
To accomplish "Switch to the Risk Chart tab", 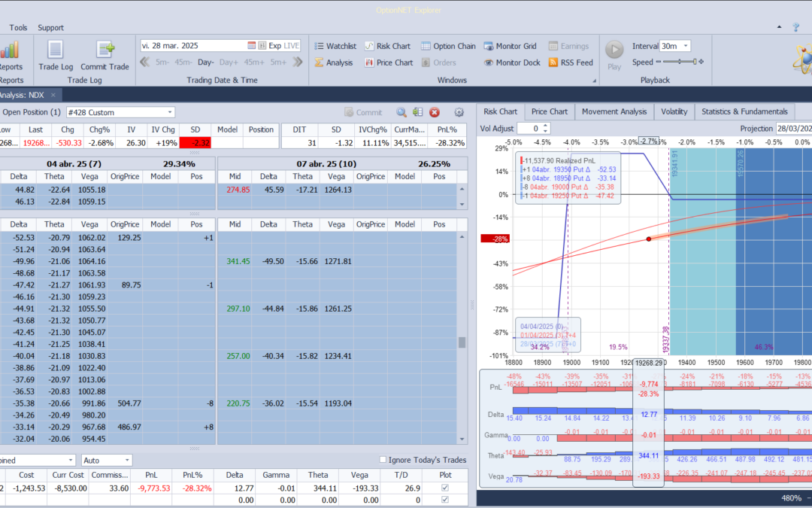I will click(x=500, y=111).
